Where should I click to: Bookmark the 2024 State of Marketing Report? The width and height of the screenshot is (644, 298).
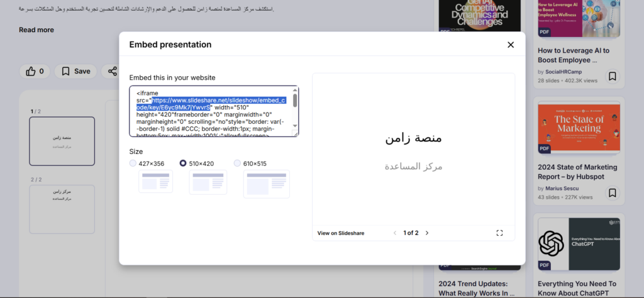pos(613,193)
